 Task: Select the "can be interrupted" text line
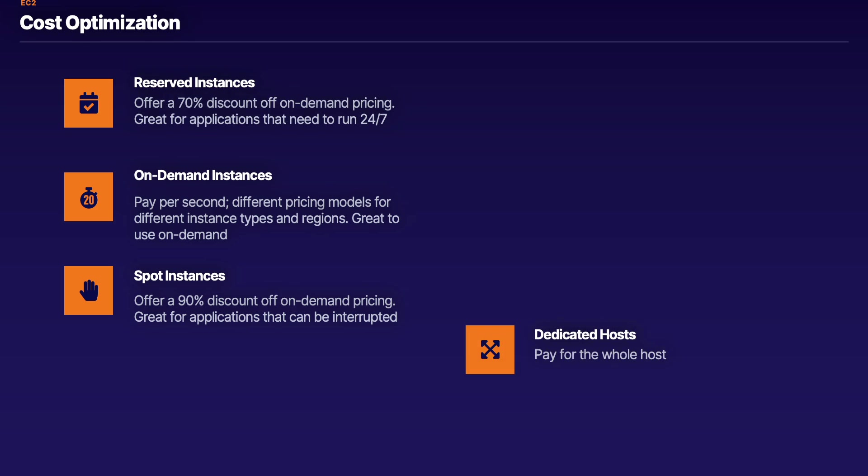(x=265, y=317)
